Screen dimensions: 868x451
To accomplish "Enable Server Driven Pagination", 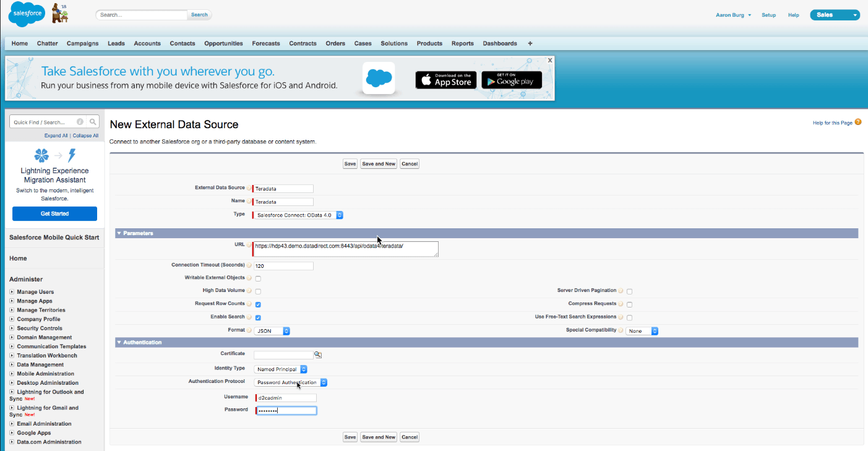I will (629, 291).
